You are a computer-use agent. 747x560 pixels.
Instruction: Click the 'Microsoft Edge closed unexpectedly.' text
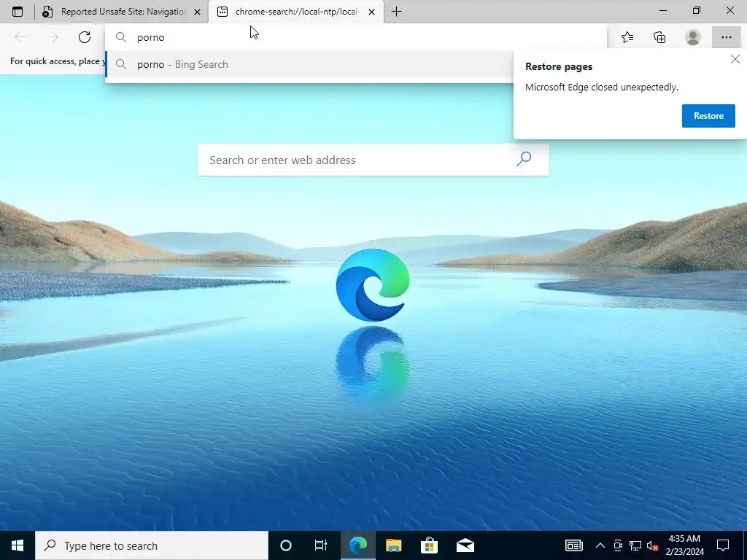[x=602, y=87]
